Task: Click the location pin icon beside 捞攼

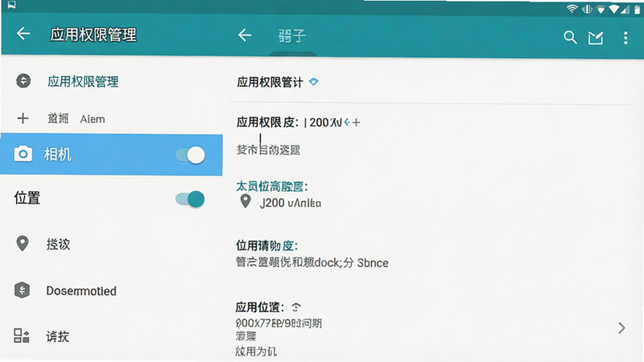Action: (x=23, y=244)
